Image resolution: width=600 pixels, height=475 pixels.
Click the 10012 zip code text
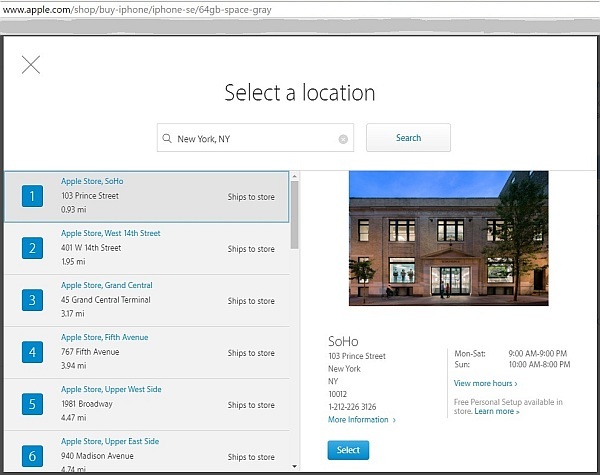click(x=338, y=394)
